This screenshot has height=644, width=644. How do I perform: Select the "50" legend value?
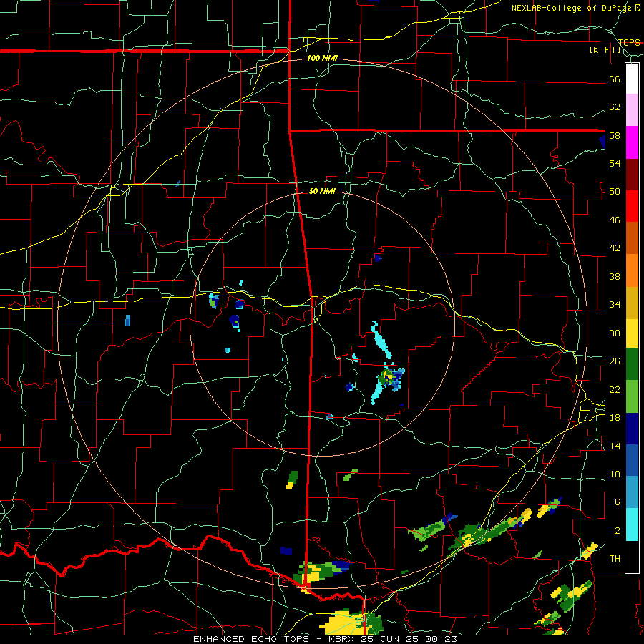pos(615,192)
